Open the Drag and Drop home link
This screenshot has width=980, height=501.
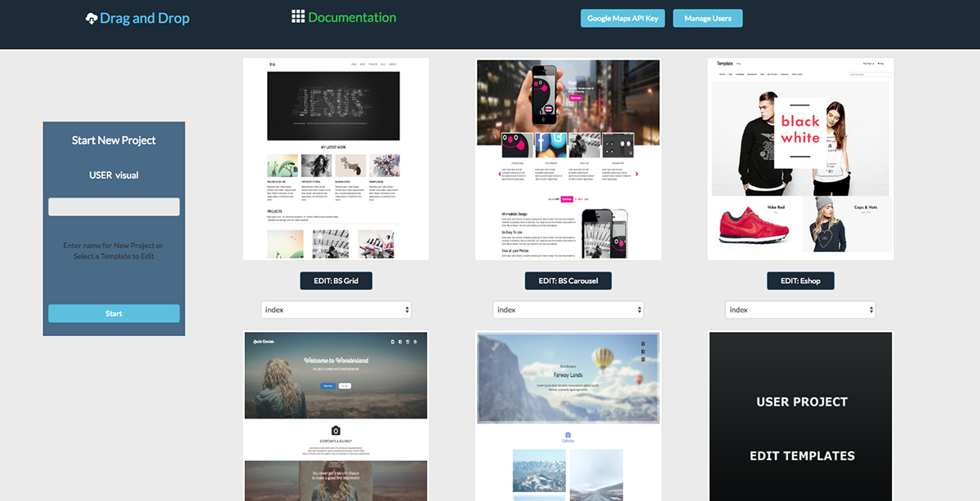tap(137, 18)
